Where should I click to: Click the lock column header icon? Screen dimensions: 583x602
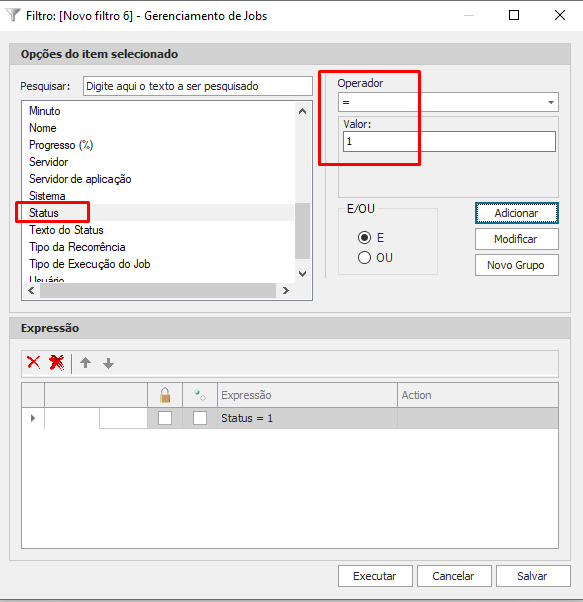tap(165, 395)
